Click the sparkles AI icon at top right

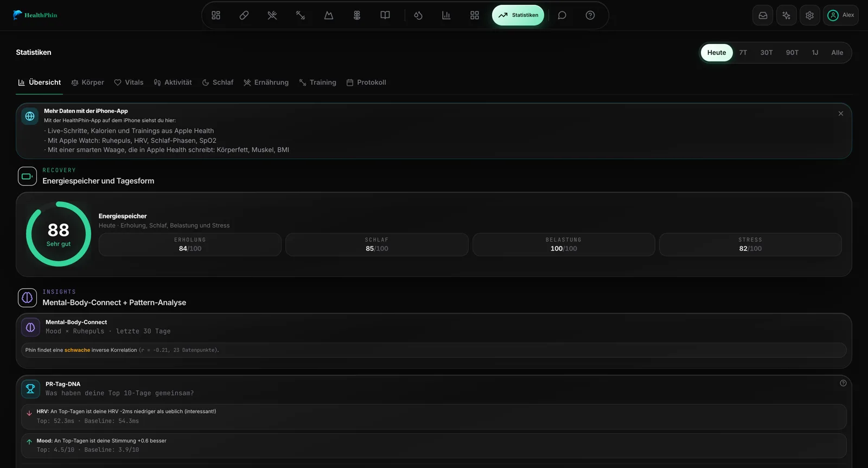point(786,15)
